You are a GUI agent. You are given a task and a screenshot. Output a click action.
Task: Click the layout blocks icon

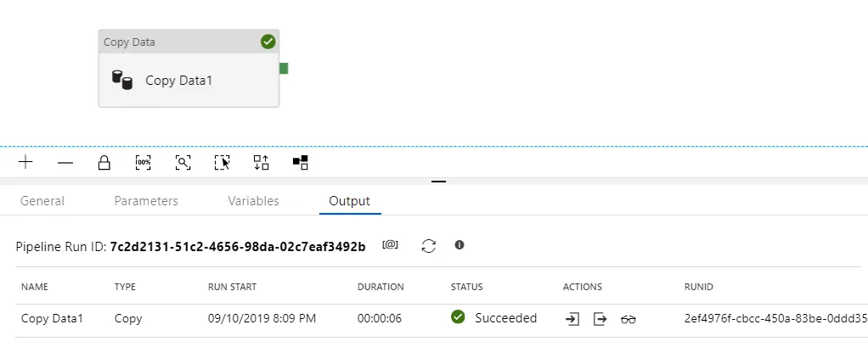pyautogui.click(x=300, y=162)
